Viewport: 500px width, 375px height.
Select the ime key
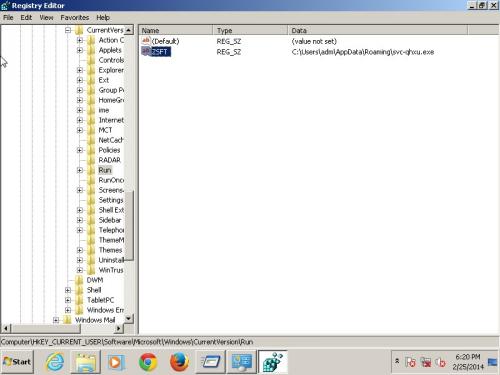pos(104,110)
